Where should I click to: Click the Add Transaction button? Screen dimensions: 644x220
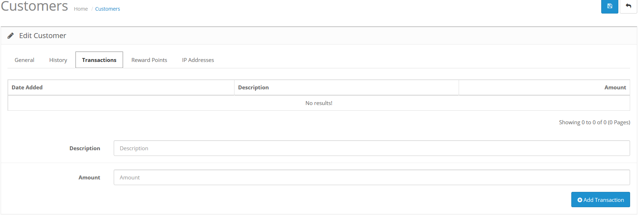[601, 200]
